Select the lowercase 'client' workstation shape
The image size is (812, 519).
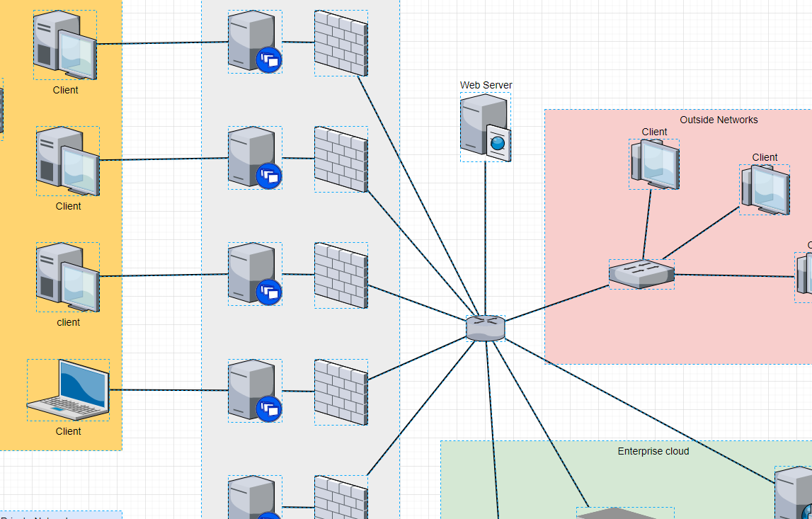[x=67, y=276]
